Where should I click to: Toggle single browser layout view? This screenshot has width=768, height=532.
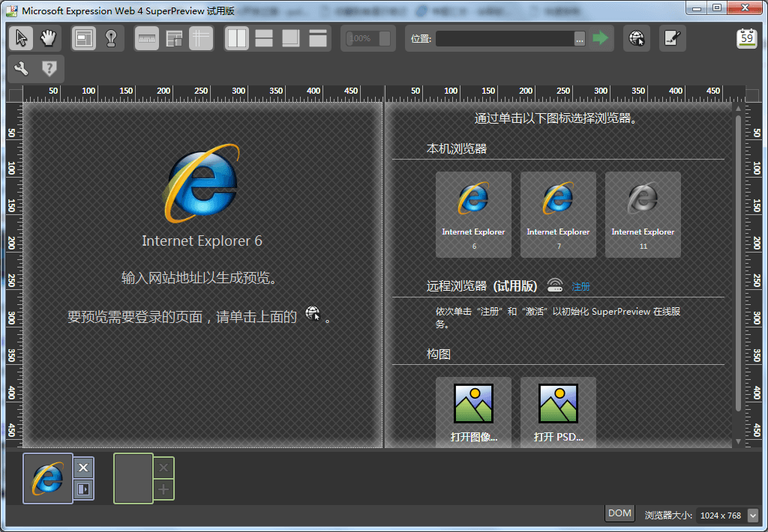290,37
